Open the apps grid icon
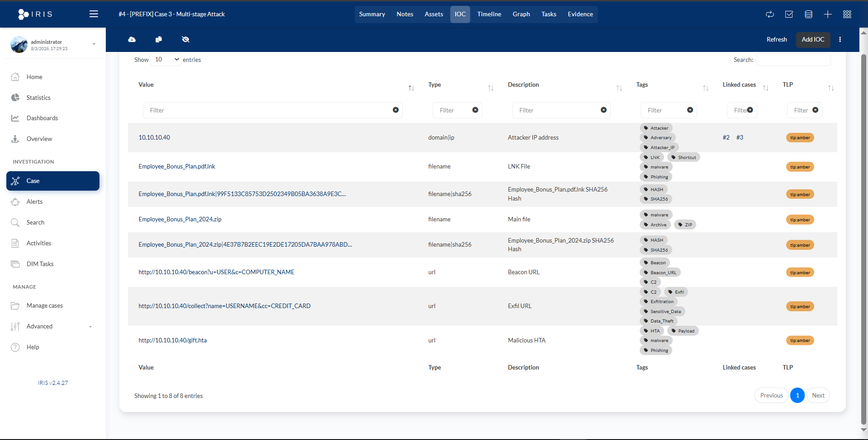Screen dimensions: 868x440 847,14
